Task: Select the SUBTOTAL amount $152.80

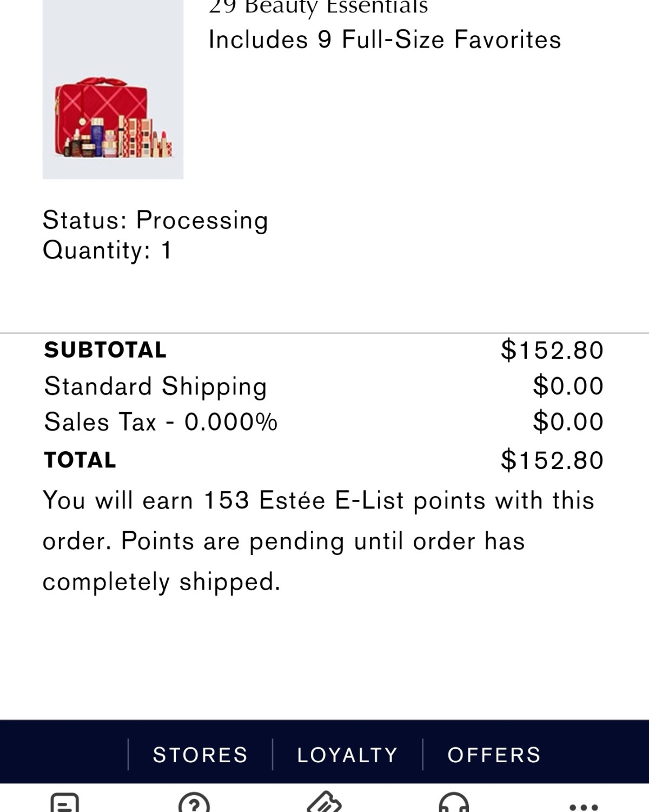Action: (552, 350)
